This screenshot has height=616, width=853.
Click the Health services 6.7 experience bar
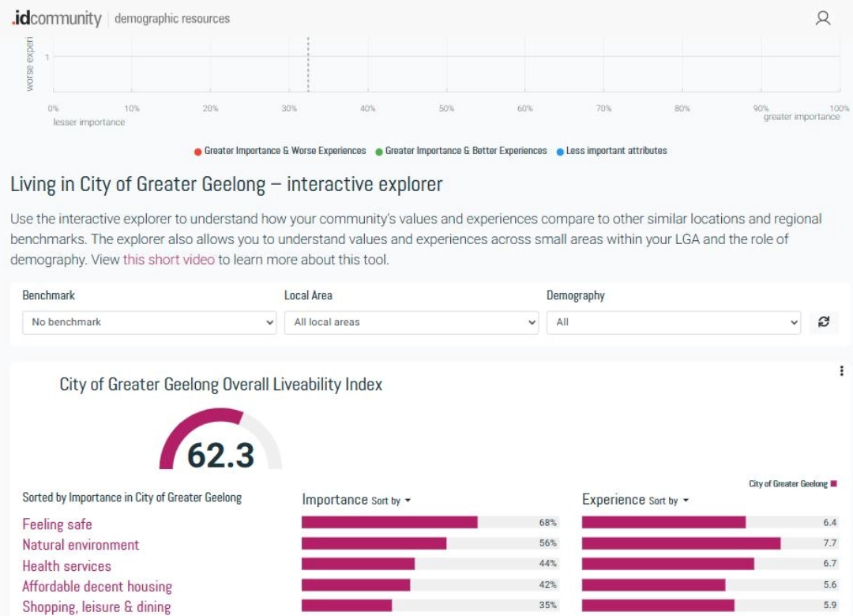click(x=668, y=564)
